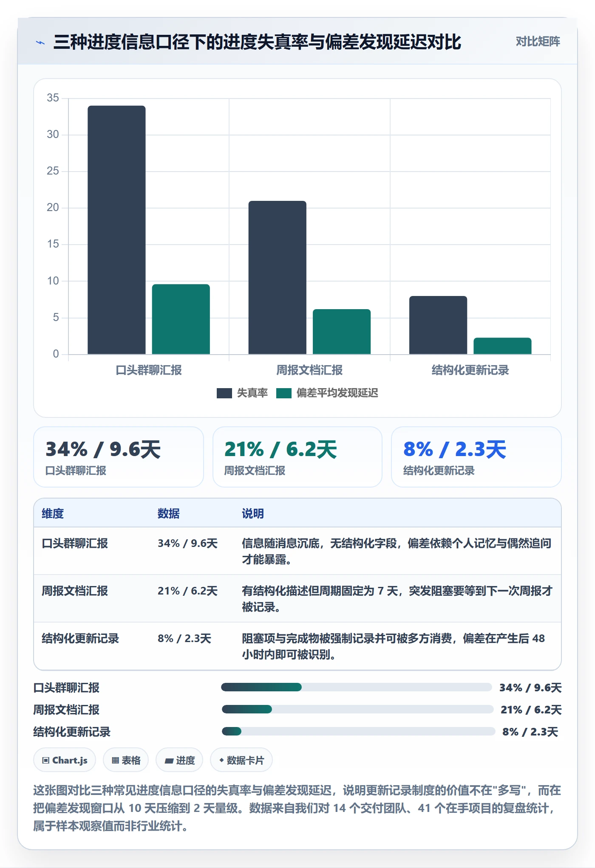Click the 进度 tag chip
Image resolution: width=595 pixels, height=868 pixels.
pos(179,760)
